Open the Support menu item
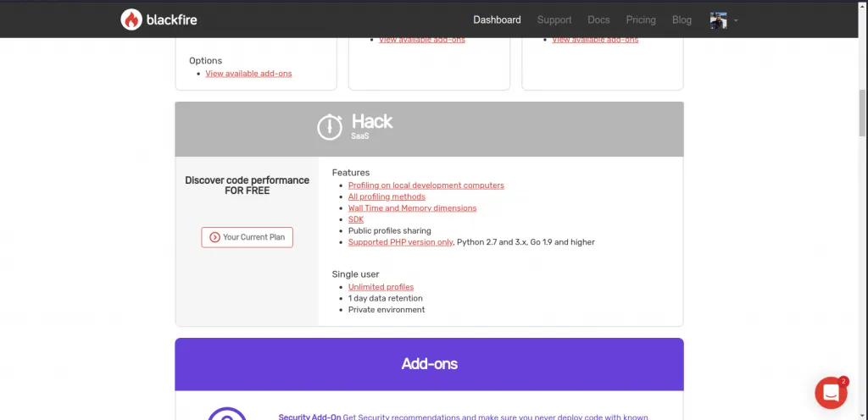Image resolution: width=868 pixels, height=420 pixels. coord(554,19)
